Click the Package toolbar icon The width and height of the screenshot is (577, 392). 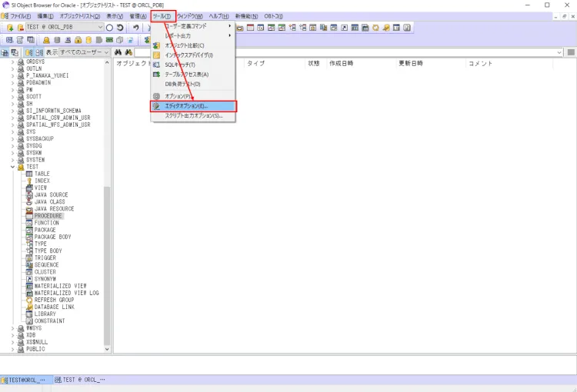(272, 28)
